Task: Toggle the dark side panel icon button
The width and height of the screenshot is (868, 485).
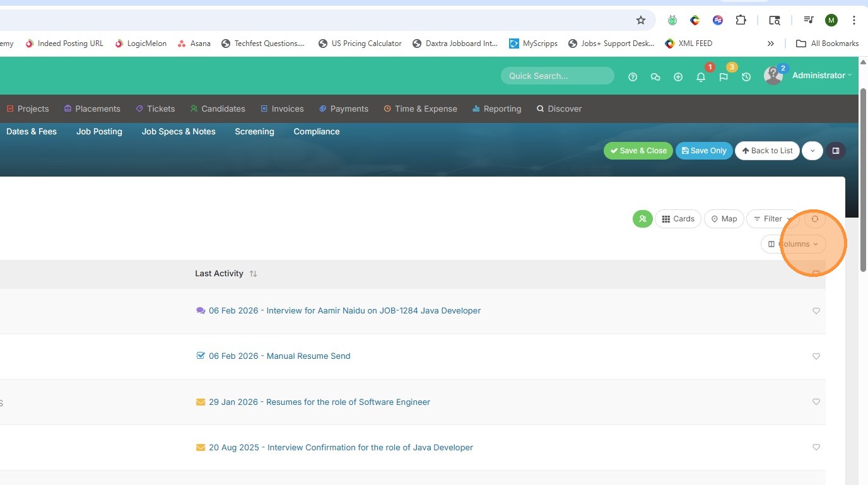Action: [x=836, y=151]
